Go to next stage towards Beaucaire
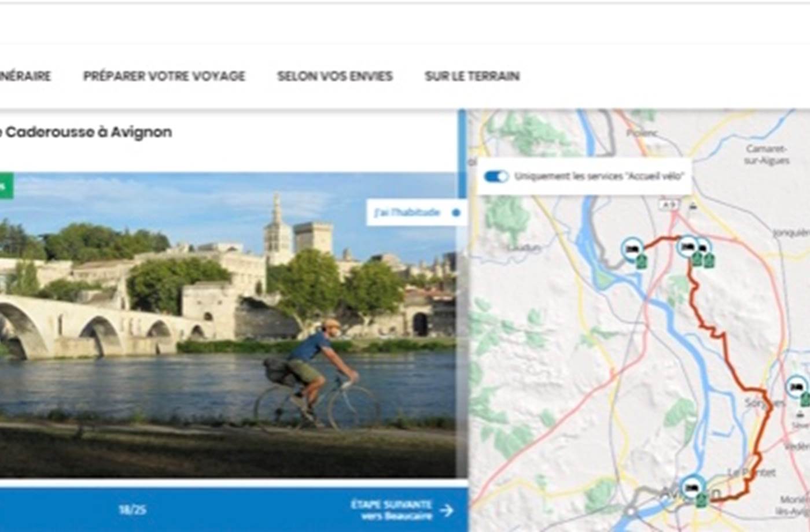This screenshot has width=810, height=532. point(391,509)
